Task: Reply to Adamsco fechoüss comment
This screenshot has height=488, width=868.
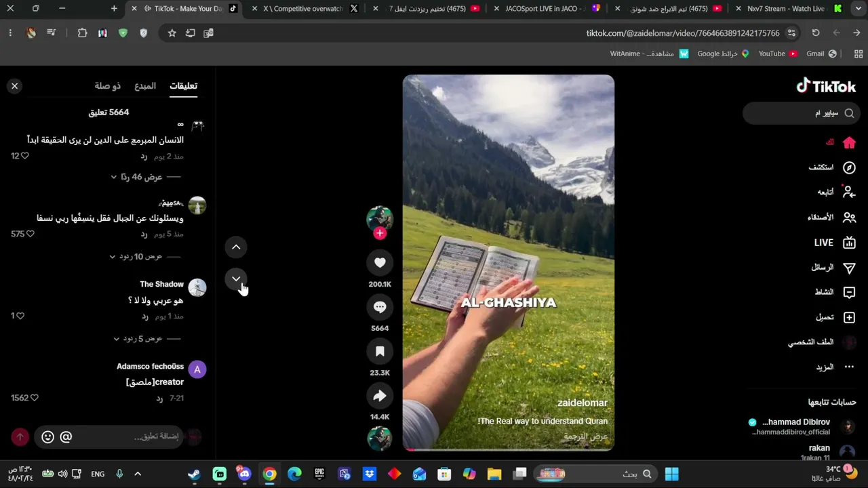Action: coord(159,399)
